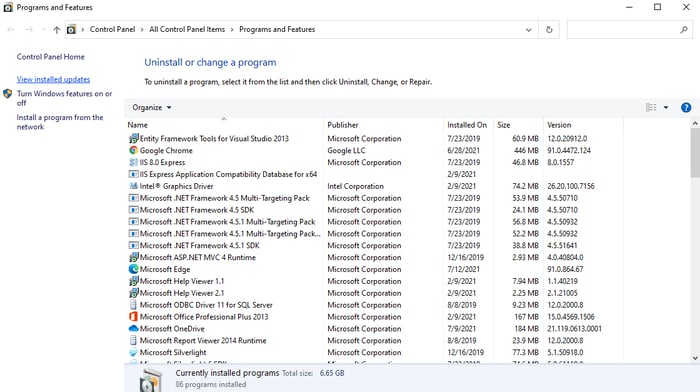700x392 pixels.
Task: Select Microsoft ODBC Driver 11 for SQL Server
Action: (x=206, y=305)
